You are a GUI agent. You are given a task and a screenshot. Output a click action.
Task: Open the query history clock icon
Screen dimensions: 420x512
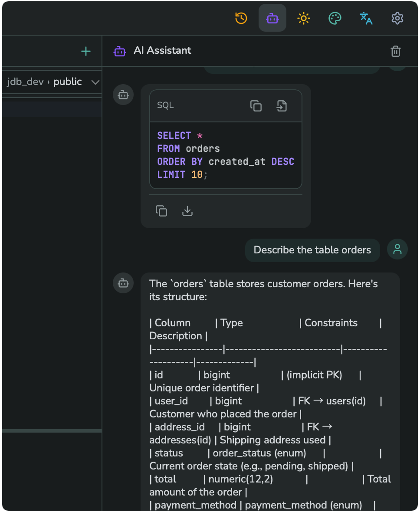[241, 18]
